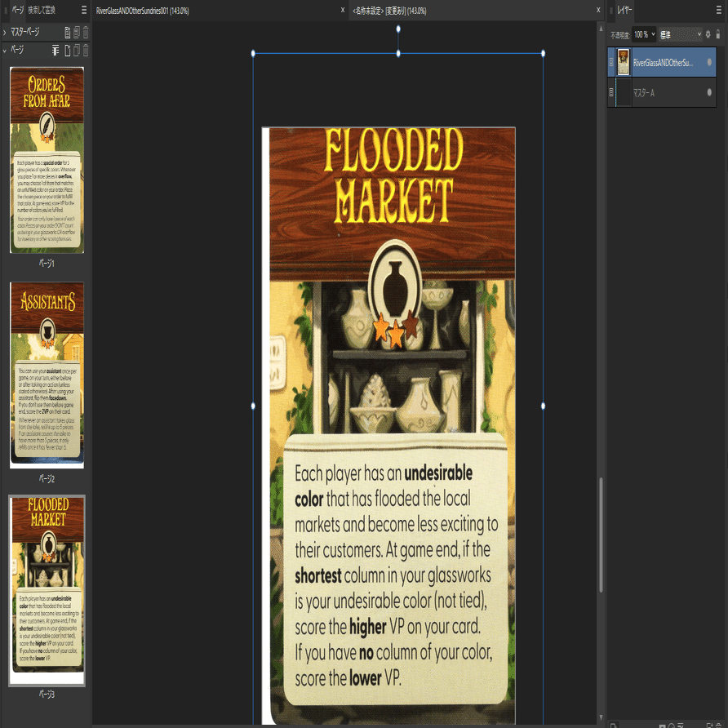Add a new page to the document
This screenshot has width=728, height=728.
[x=67, y=50]
